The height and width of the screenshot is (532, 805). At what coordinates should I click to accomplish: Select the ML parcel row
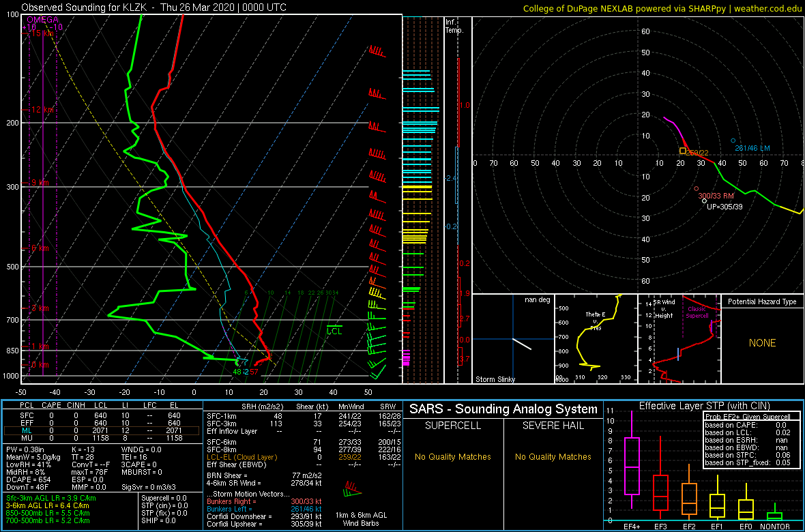[102, 431]
